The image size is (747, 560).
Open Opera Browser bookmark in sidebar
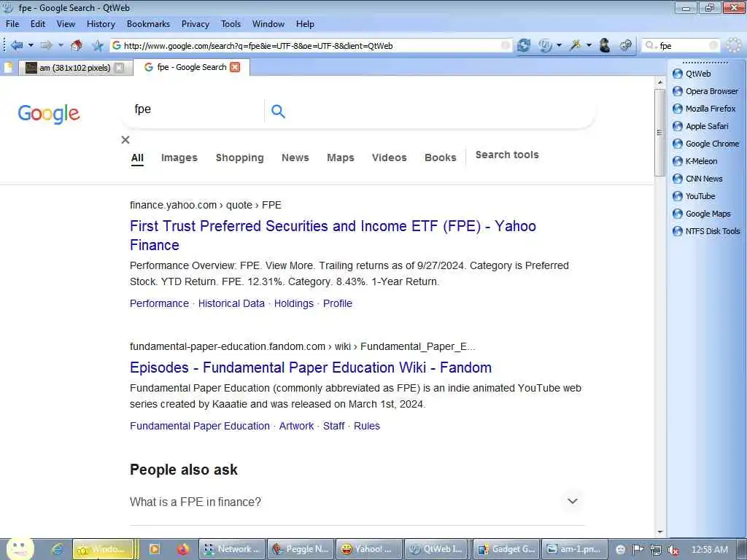(x=705, y=91)
